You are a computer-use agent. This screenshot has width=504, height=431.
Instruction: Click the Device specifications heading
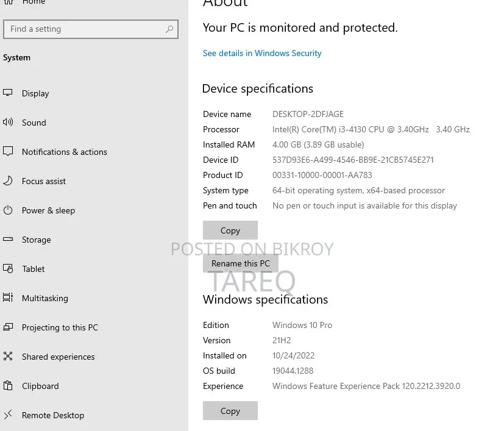[x=257, y=88]
